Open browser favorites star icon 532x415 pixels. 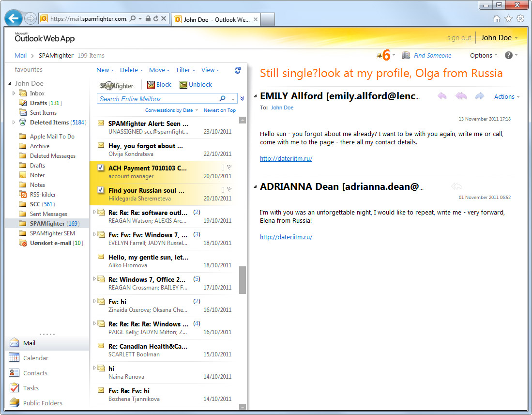(x=508, y=19)
